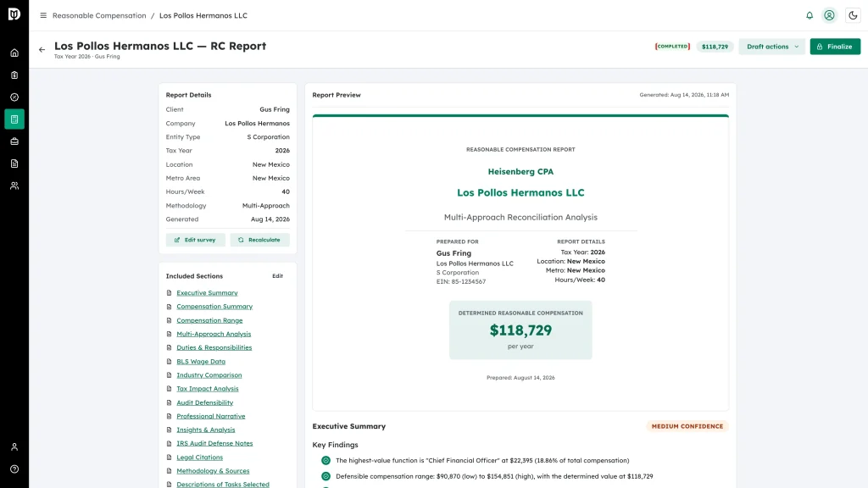
Task: Open the briefcase sidebar icon
Action: (14, 141)
